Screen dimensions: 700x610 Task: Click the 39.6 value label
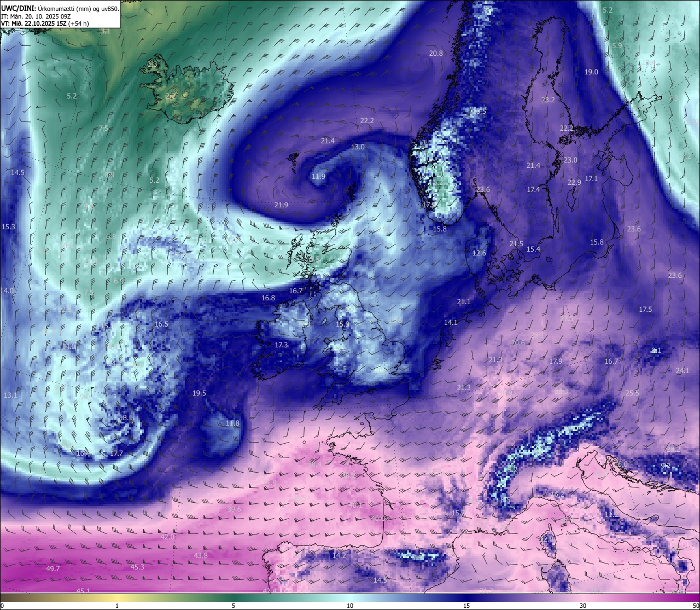pyautogui.click(x=234, y=509)
